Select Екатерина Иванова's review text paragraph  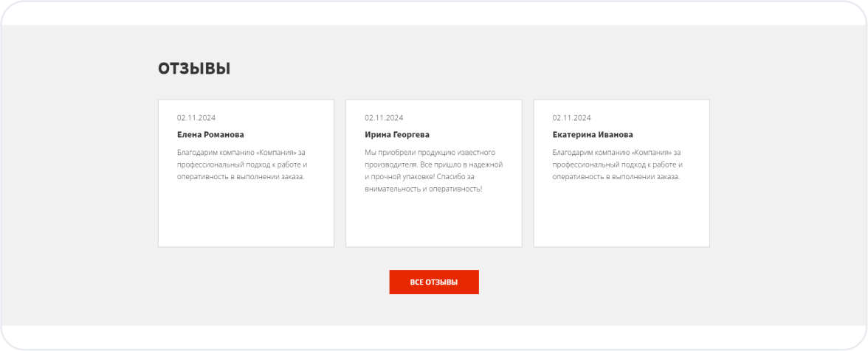pyautogui.click(x=617, y=164)
